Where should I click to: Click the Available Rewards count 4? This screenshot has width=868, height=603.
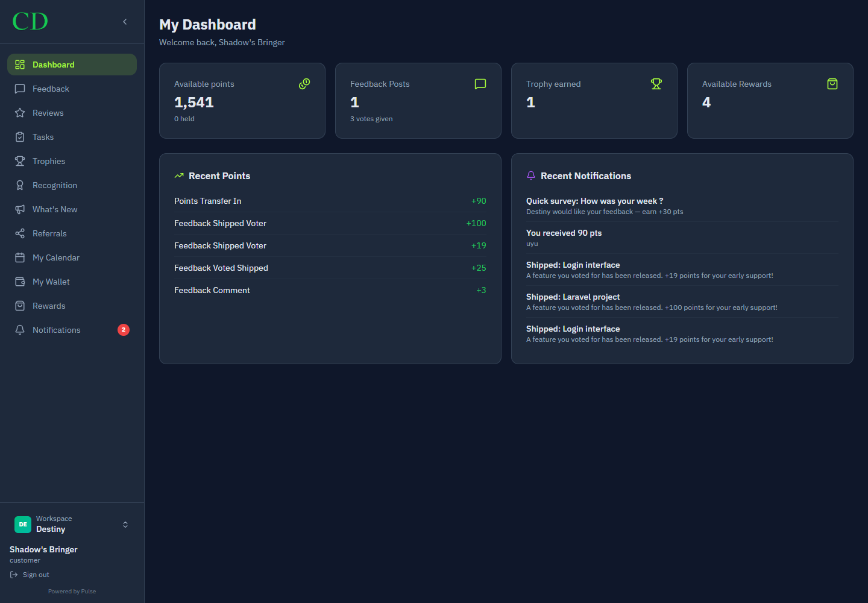coord(706,103)
